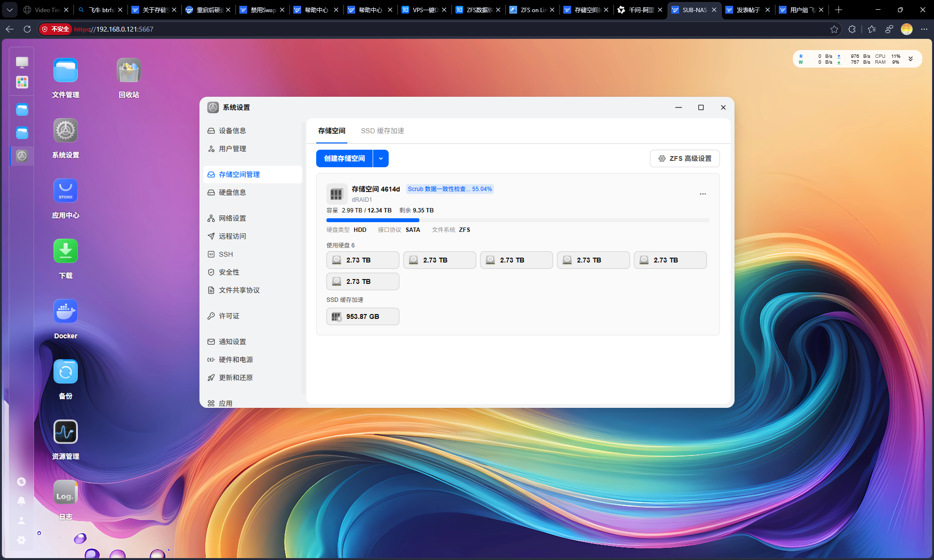Open the 应用中心 store icon

tap(66, 191)
